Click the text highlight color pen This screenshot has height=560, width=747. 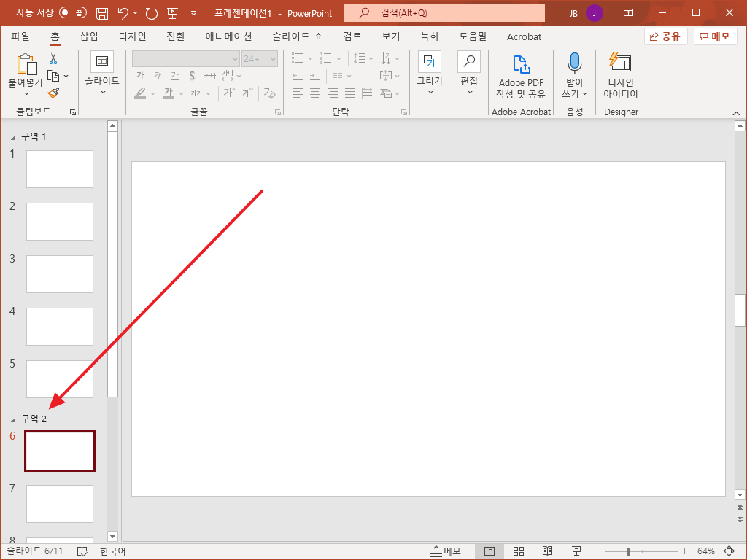click(140, 93)
